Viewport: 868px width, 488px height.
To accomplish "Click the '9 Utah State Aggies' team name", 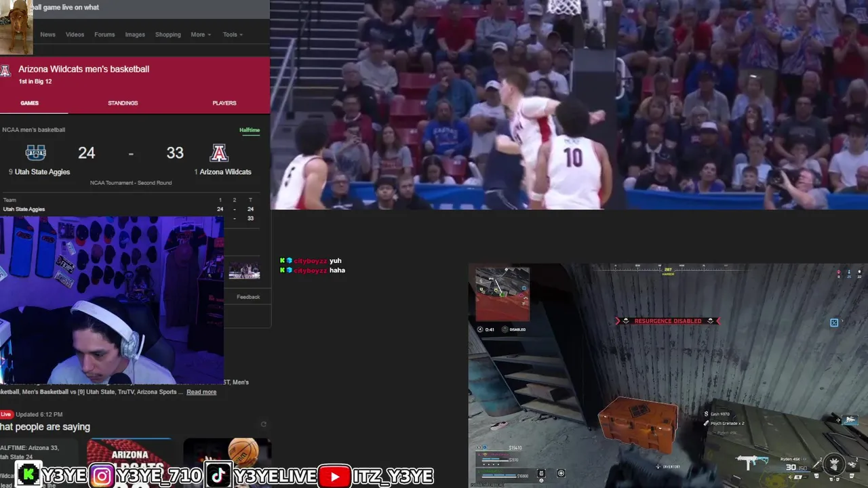I will coord(39,172).
